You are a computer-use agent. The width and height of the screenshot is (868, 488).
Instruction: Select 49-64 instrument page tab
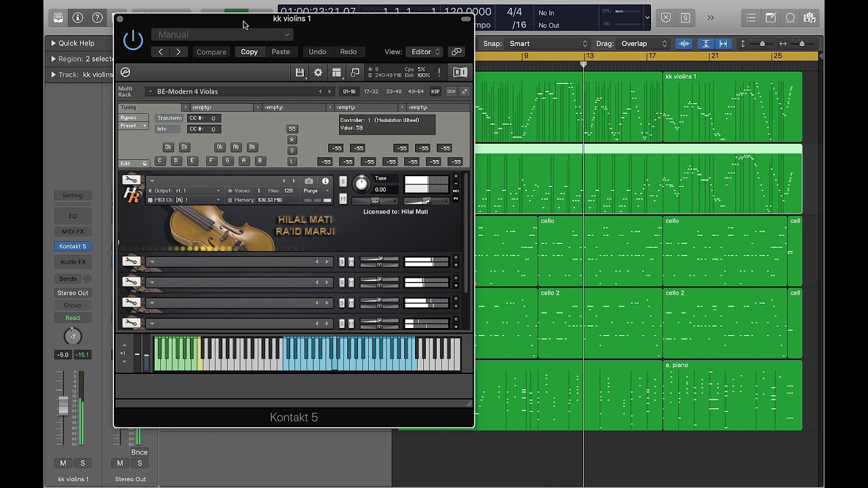tap(415, 91)
